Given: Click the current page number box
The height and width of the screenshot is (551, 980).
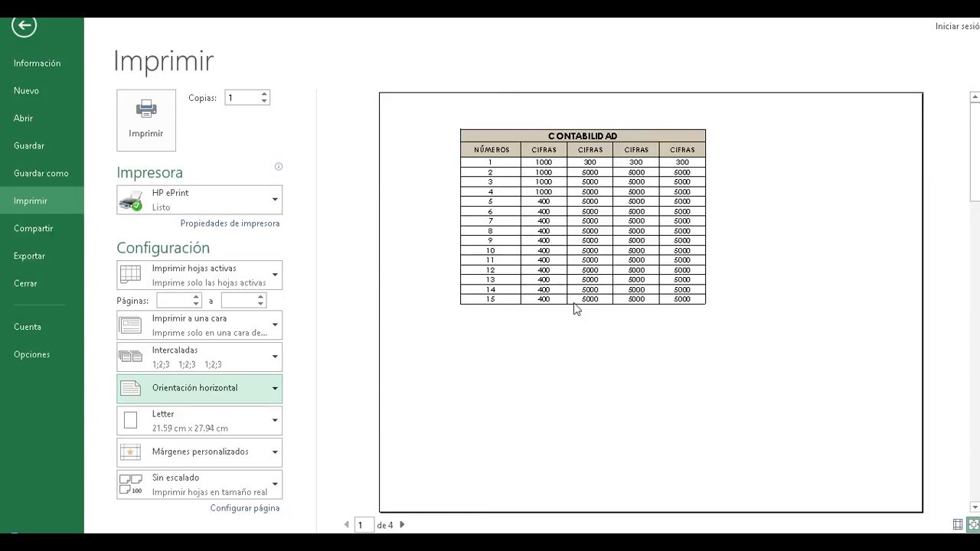Looking at the screenshot, I should (x=364, y=525).
